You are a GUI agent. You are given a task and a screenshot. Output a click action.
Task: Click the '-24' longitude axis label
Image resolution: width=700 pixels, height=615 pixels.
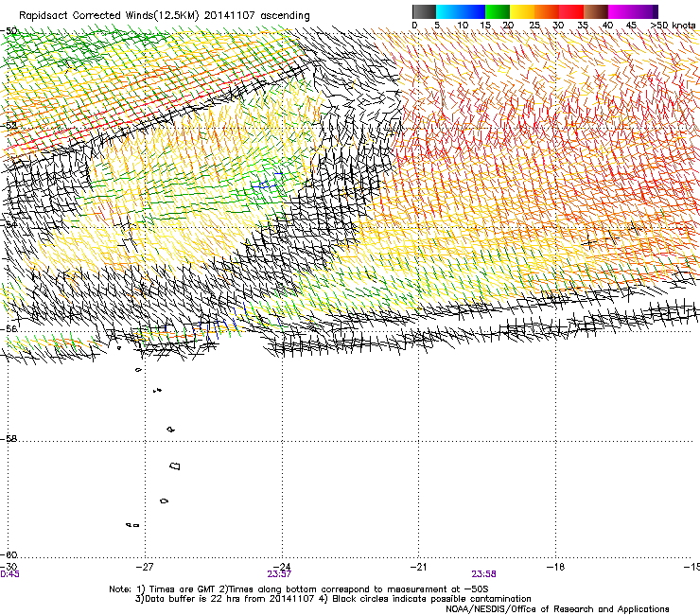(x=282, y=567)
